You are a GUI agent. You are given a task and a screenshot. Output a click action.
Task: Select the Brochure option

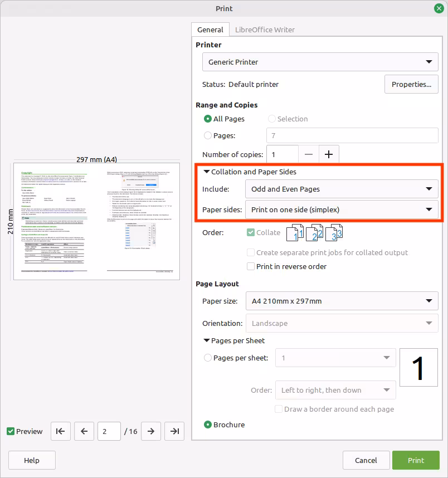(209, 425)
